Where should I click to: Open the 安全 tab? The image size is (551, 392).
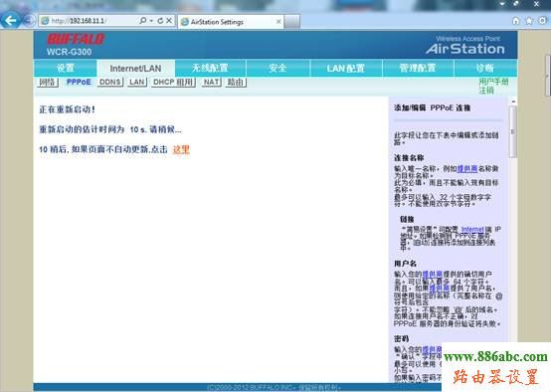coord(277,68)
